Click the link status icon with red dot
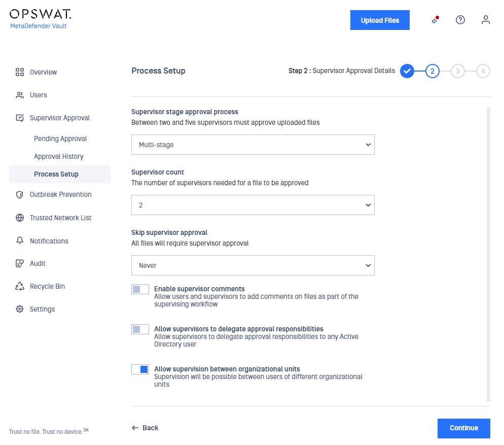This screenshot has height=445, width=504. (435, 20)
